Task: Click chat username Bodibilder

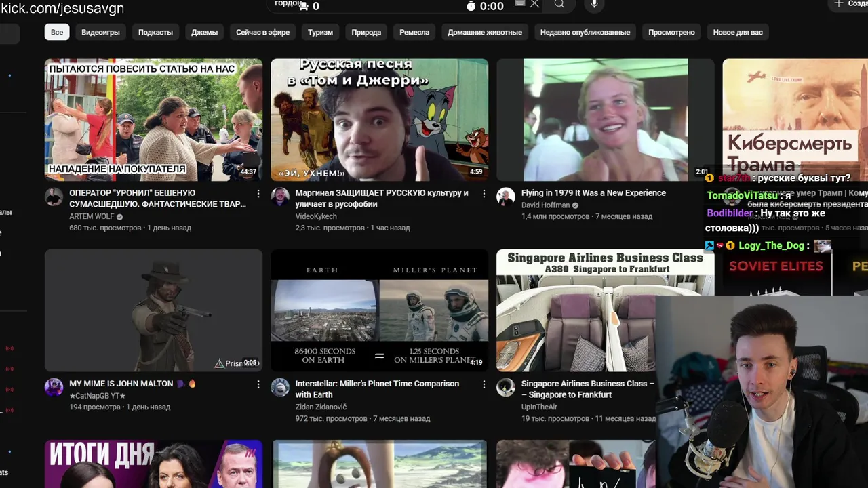Action: [730, 213]
